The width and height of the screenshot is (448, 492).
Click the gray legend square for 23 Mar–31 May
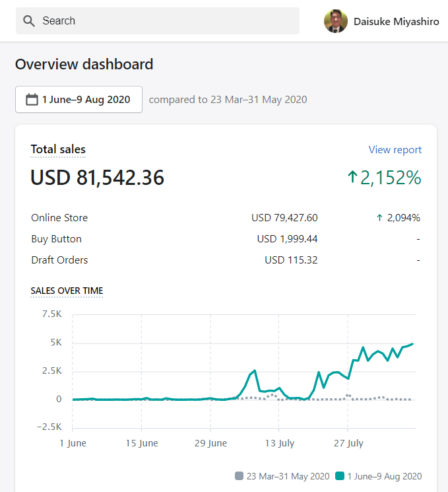[x=239, y=476]
